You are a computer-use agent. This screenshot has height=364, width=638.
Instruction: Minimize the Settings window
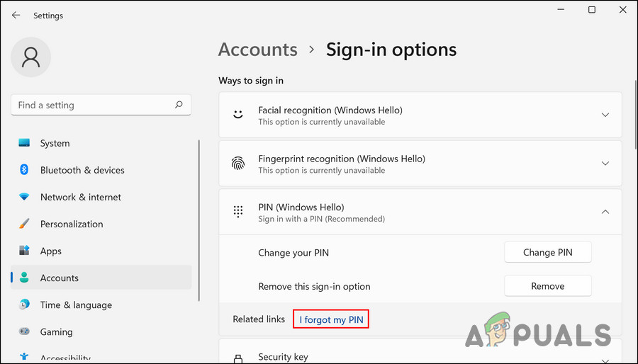(x=561, y=10)
